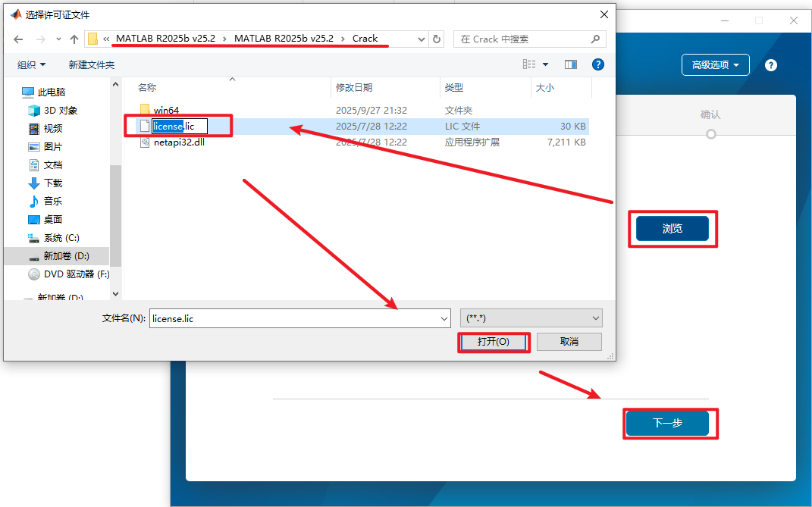This screenshot has height=507, width=812.
Task: Click 新建文件夹 in toolbar
Action: click(x=91, y=65)
